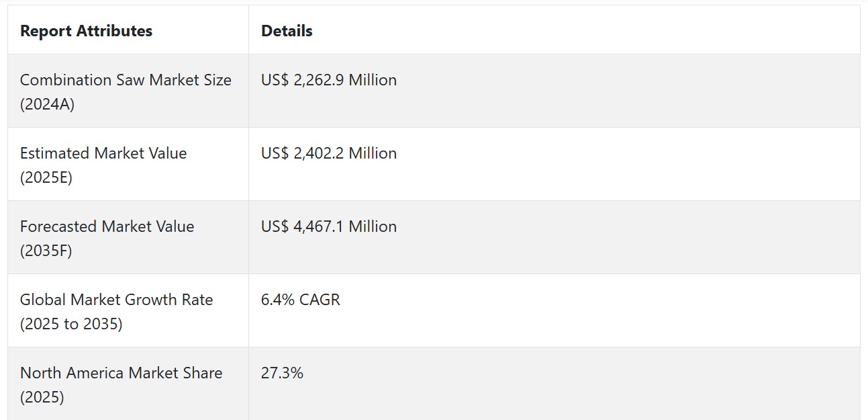The width and height of the screenshot is (868, 420).
Task: Click the 6.4% CAGR value
Action: [x=300, y=300]
